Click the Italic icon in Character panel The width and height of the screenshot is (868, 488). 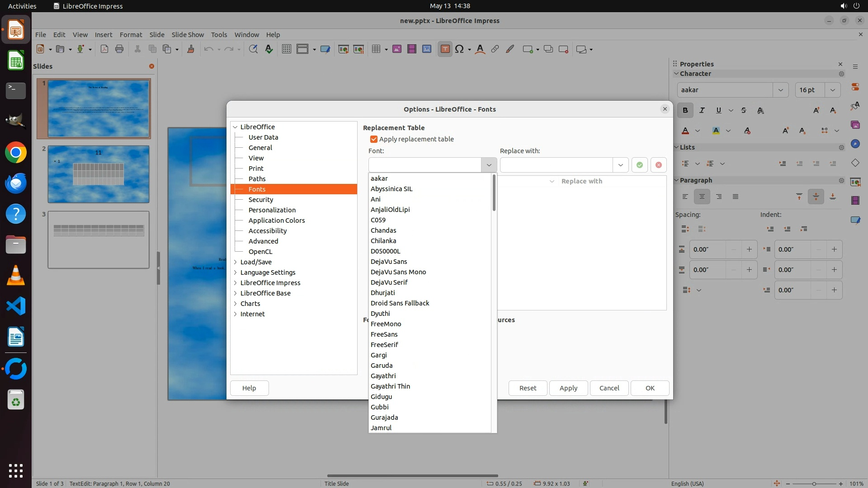pos(702,110)
